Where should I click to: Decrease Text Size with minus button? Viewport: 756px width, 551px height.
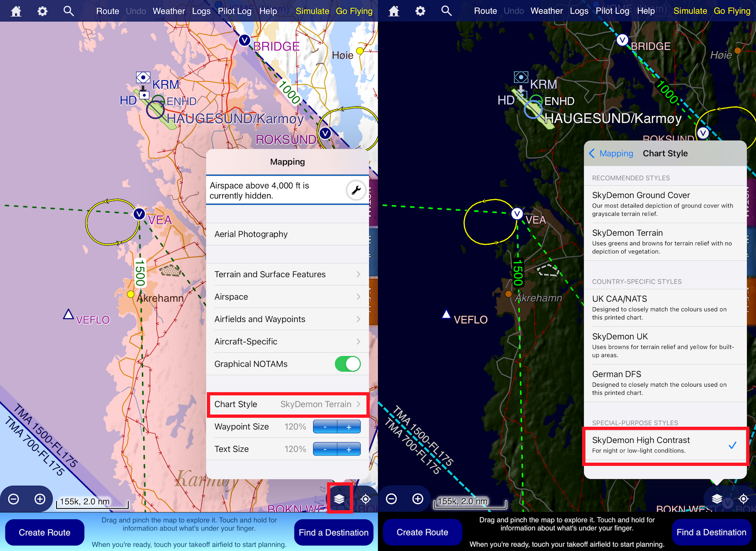(325, 449)
